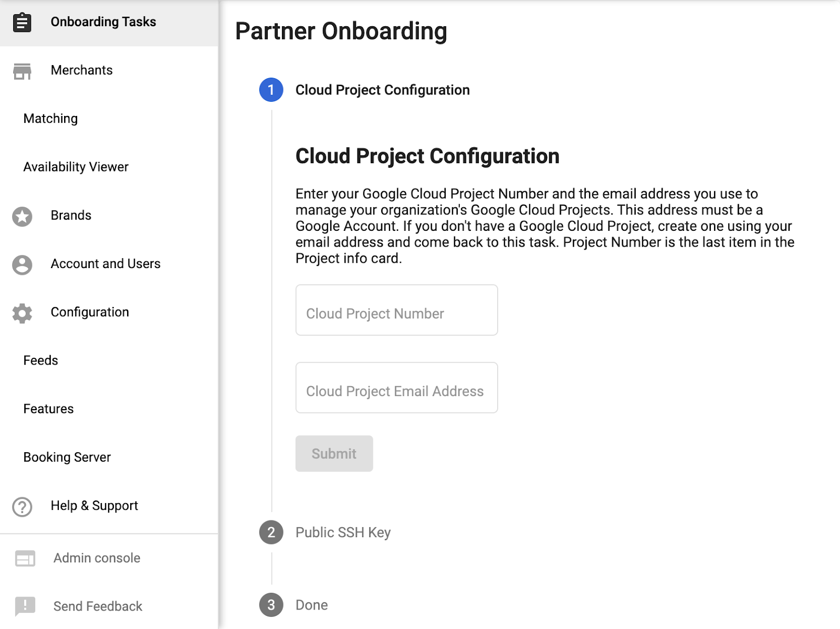
Task: Click the Admin console window icon
Action: (25, 559)
